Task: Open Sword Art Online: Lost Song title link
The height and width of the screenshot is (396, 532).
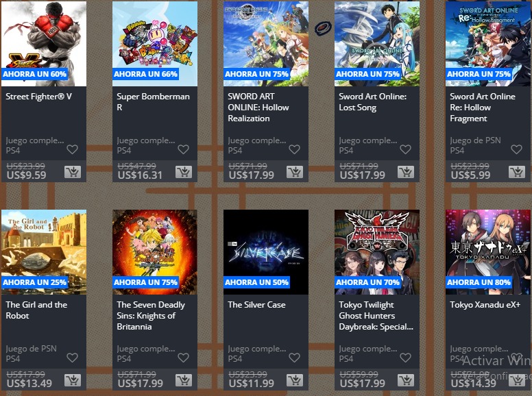Action: click(372, 101)
